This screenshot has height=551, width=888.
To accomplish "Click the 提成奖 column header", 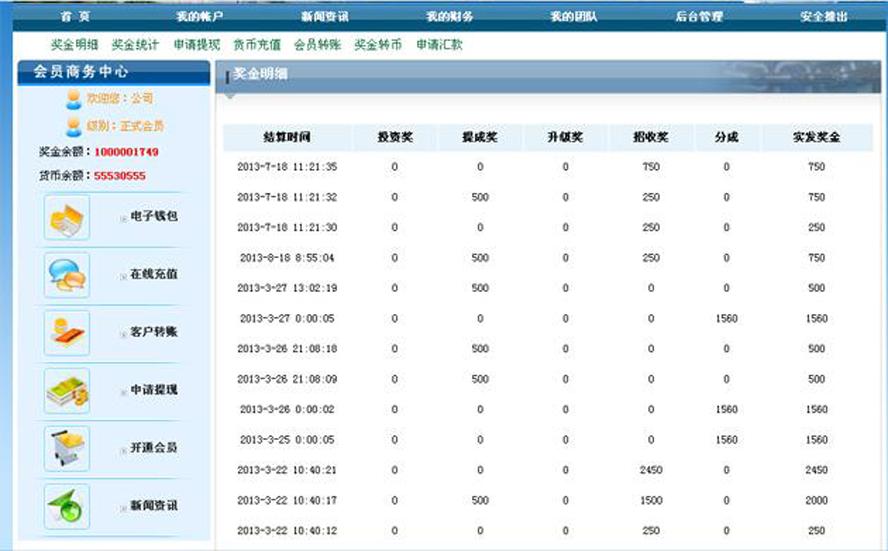I will [x=480, y=137].
